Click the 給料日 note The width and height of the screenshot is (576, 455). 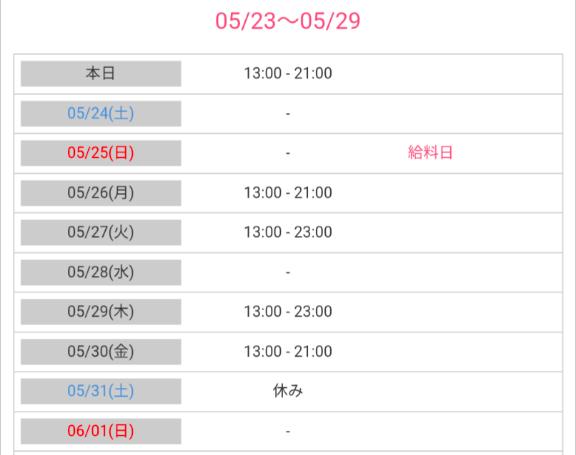click(x=430, y=152)
